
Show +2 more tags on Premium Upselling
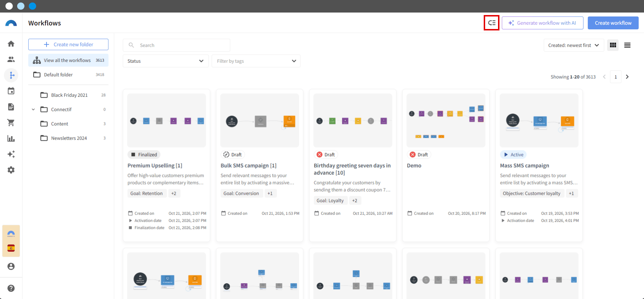174,193
